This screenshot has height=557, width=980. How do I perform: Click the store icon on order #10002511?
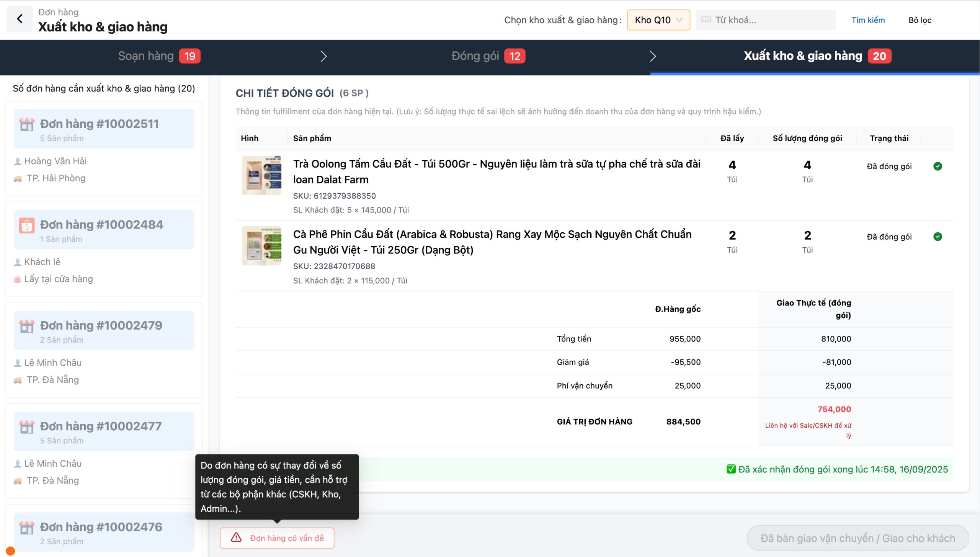coord(27,124)
